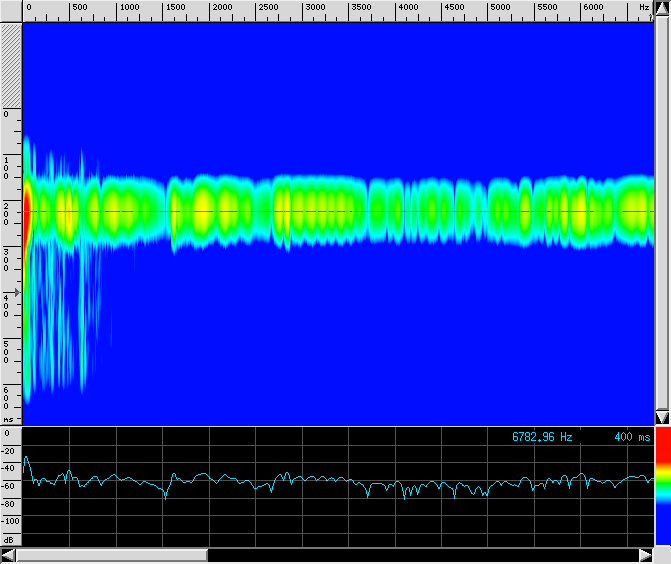Click the red peak at the spectrogram's left edge

click(27, 212)
